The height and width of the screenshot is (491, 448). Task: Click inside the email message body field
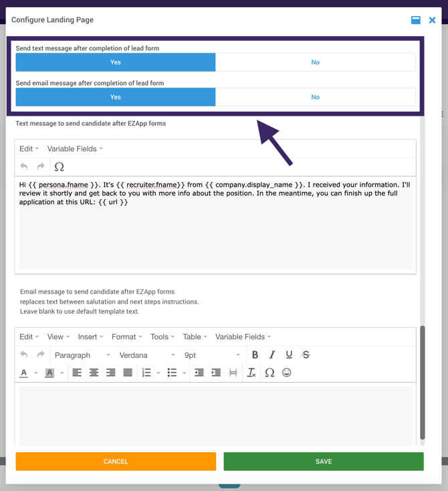215,415
